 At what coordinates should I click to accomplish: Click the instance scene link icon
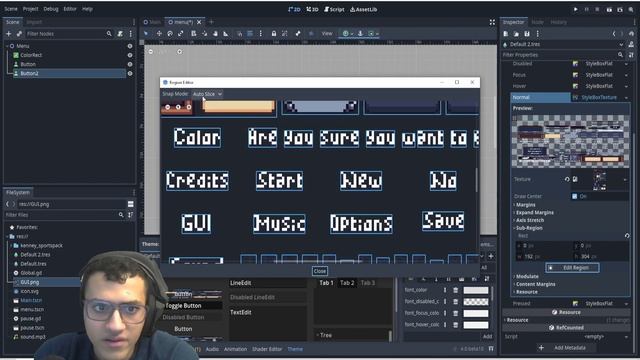19,34
